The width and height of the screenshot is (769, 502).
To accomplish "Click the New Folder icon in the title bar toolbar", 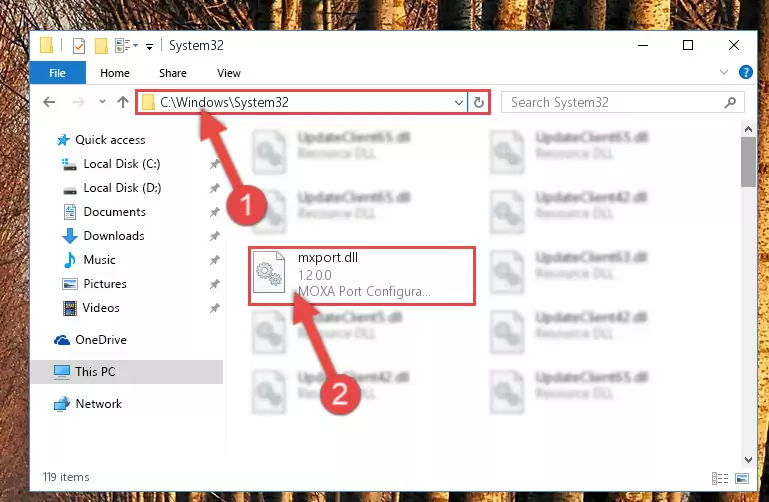I will click(101, 46).
